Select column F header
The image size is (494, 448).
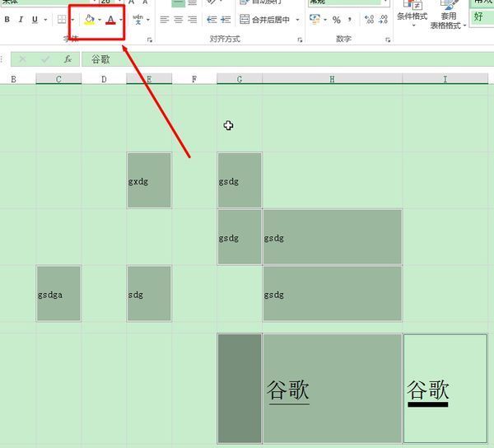pos(194,79)
